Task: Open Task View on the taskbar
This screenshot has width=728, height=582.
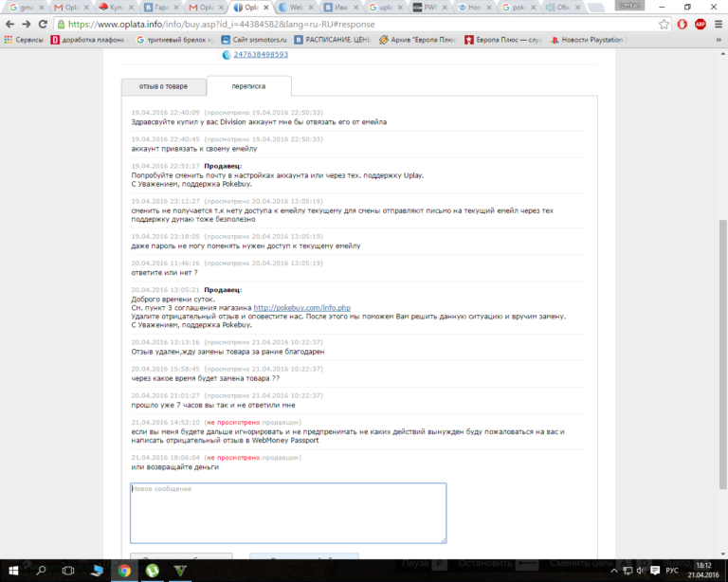Action: click(x=68, y=571)
